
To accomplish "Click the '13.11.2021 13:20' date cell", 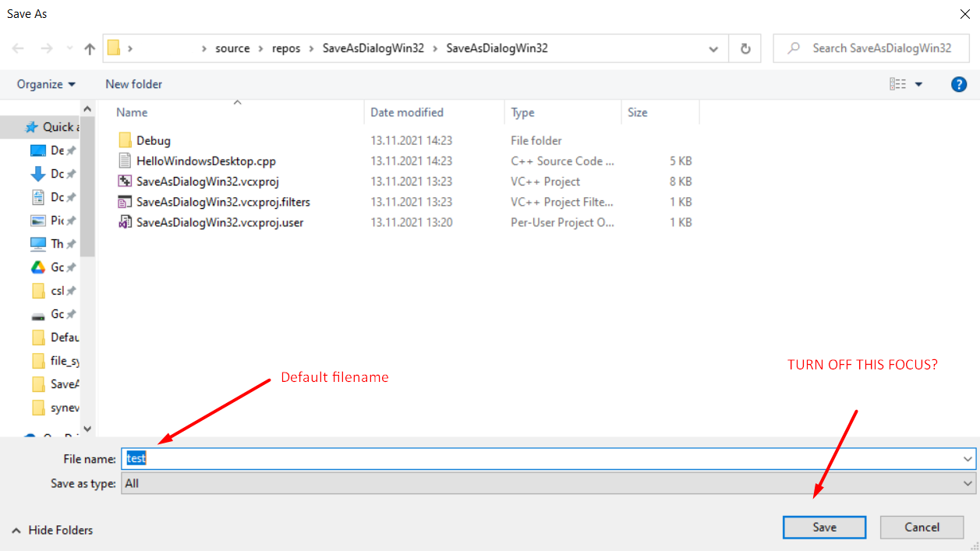I will (x=412, y=221).
